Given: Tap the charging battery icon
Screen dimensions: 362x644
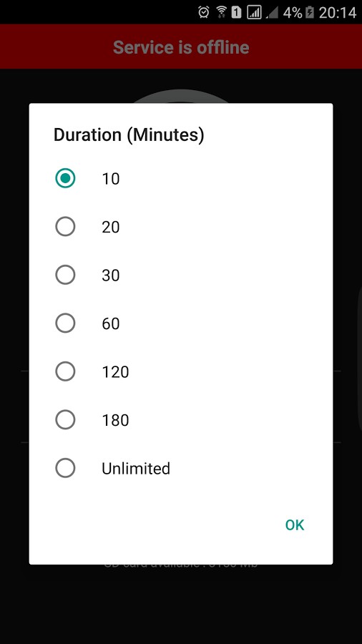Looking at the screenshot, I should pos(310,12).
